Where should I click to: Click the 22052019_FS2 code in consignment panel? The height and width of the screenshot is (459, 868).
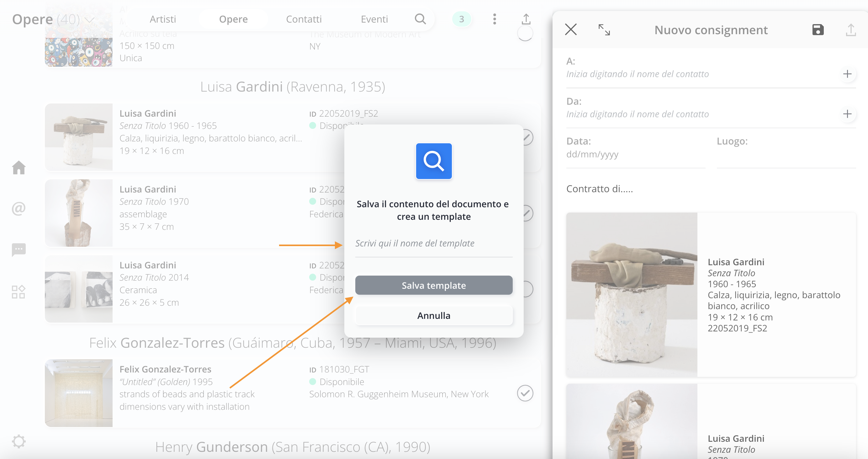click(737, 328)
